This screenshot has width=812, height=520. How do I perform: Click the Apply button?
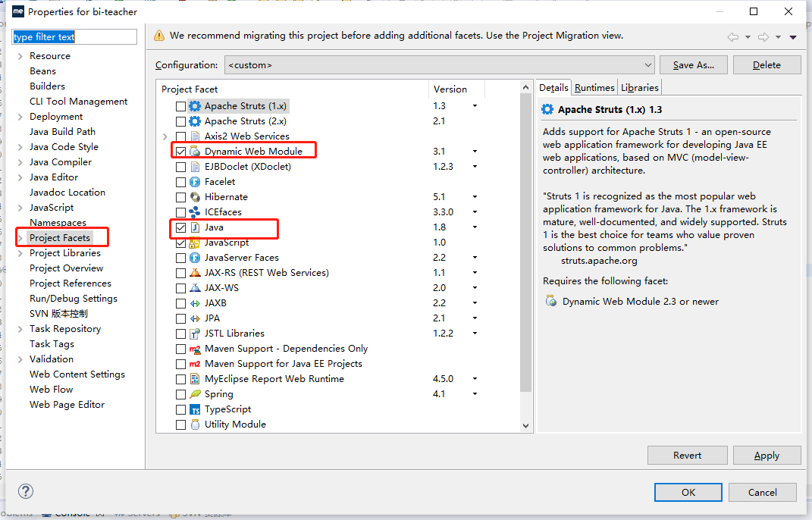pos(767,456)
